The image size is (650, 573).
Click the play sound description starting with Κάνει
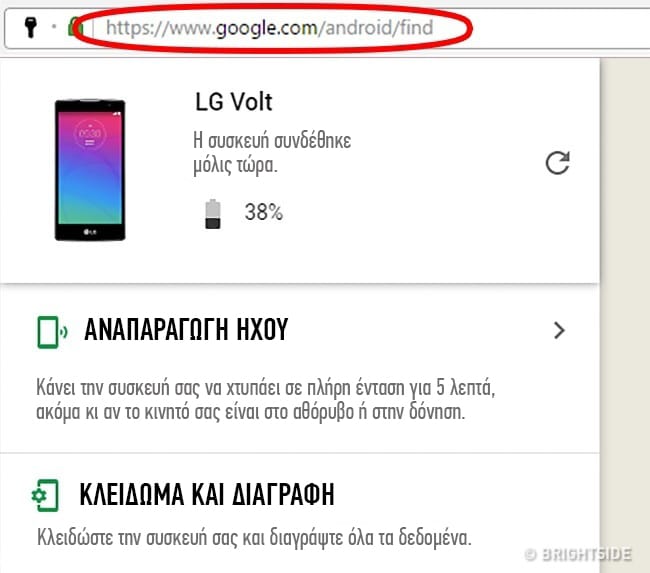pos(265,399)
